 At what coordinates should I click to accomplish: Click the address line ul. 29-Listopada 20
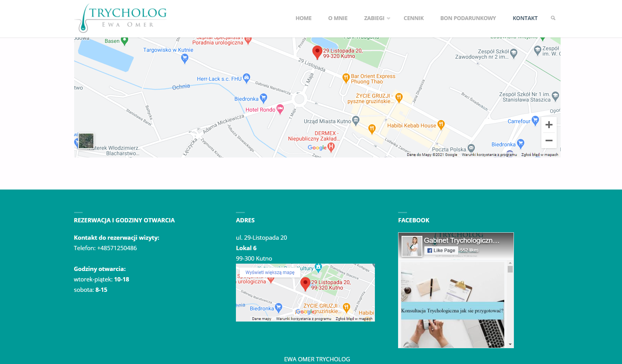coord(261,238)
